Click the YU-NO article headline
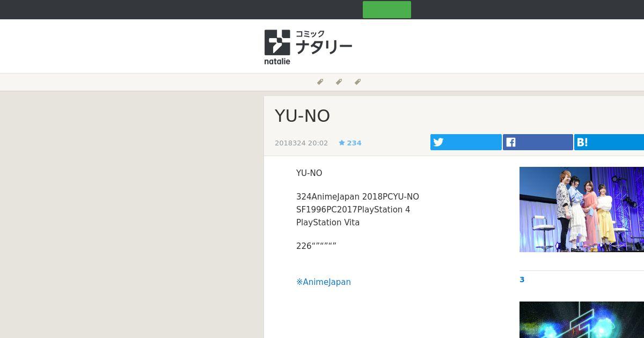This screenshot has width=644, height=338. pyautogui.click(x=302, y=116)
